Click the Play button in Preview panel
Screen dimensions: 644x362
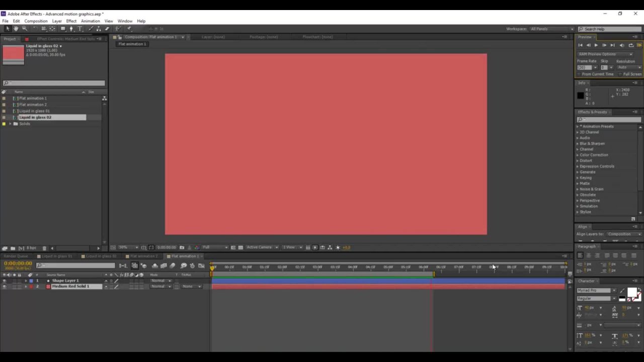596,45
